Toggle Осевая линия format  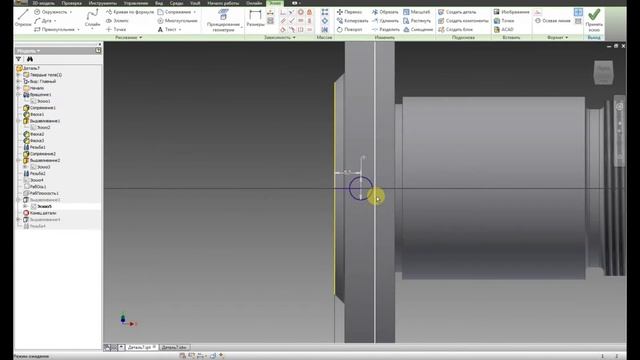pyautogui.click(x=552, y=21)
